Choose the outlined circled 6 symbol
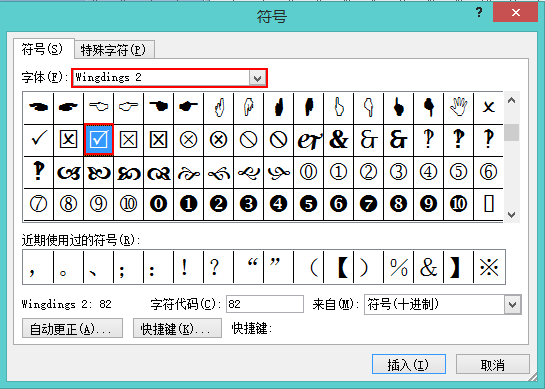The height and width of the screenshot is (389, 545). pos(488,172)
